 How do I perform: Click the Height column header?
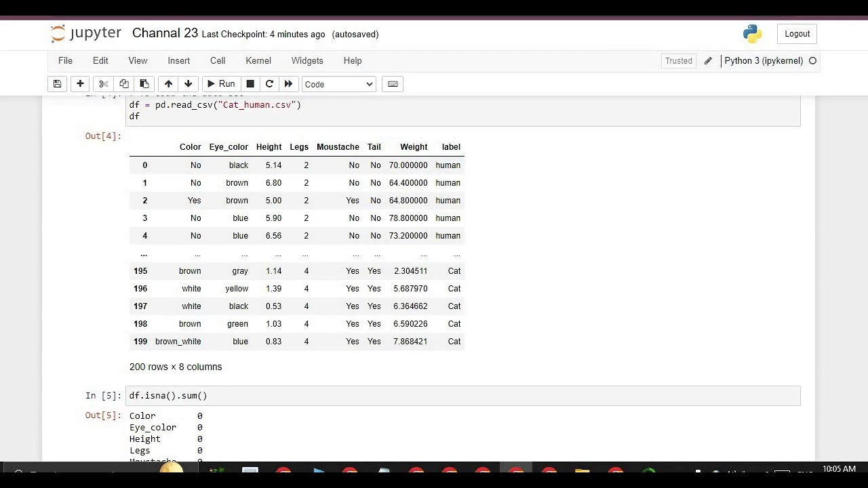[269, 147]
